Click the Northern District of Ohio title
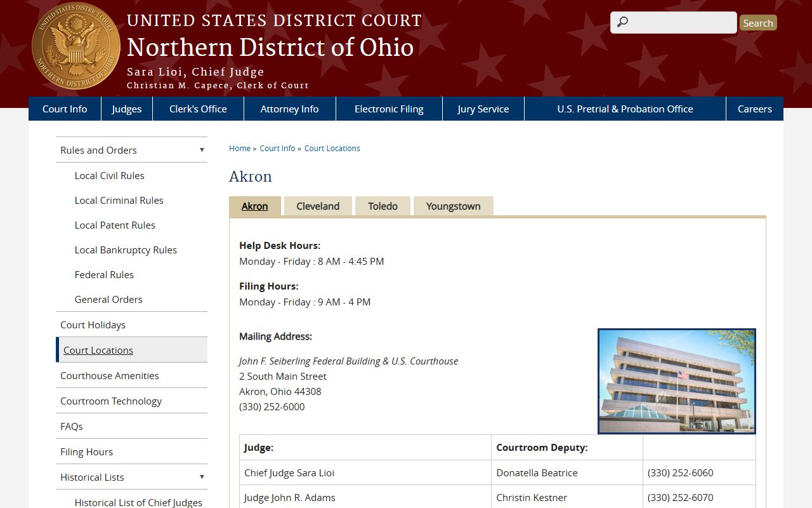 click(270, 47)
